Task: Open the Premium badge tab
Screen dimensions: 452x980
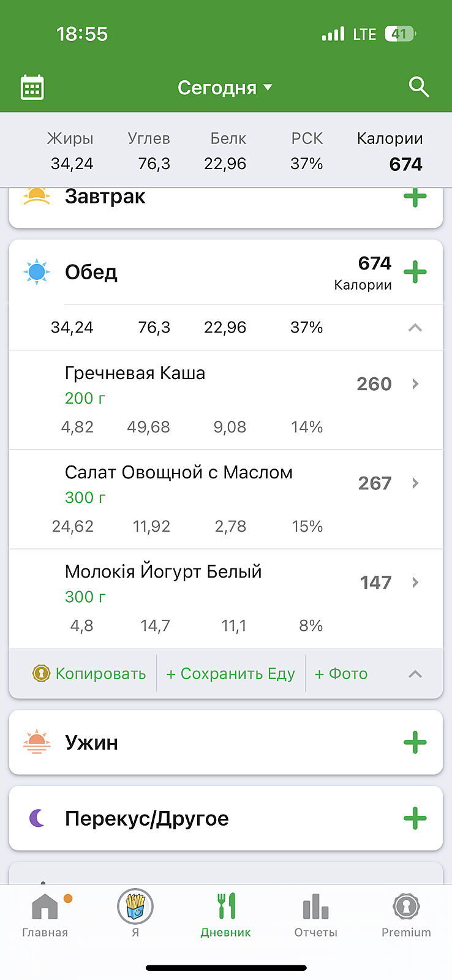Action: (x=406, y=914)
